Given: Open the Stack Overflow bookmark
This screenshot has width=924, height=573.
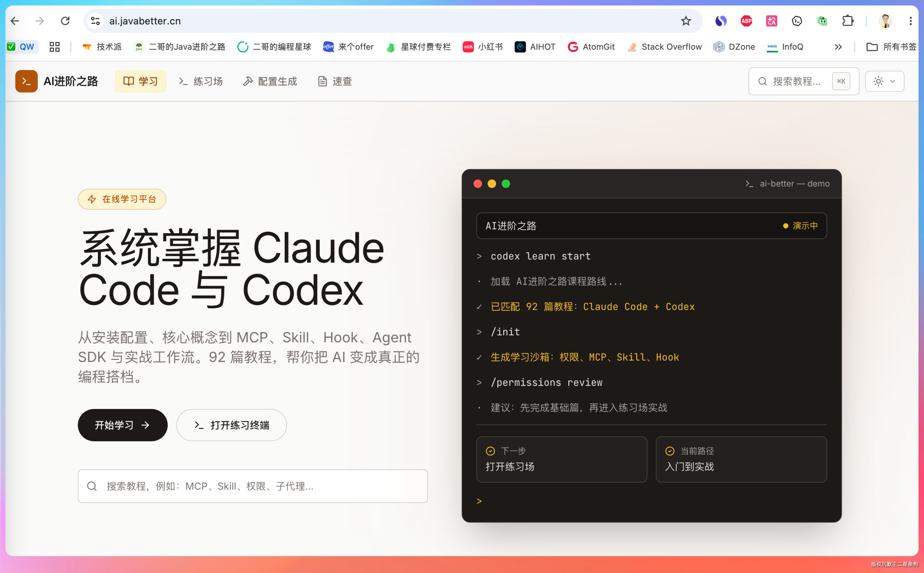Looking at the screenshot, I should tap(665, 47).
